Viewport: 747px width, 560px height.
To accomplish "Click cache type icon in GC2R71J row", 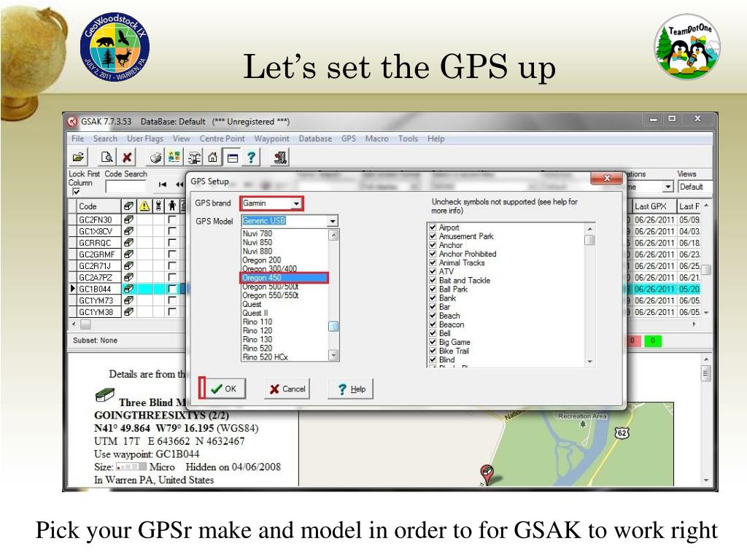I will pos(128,265).
